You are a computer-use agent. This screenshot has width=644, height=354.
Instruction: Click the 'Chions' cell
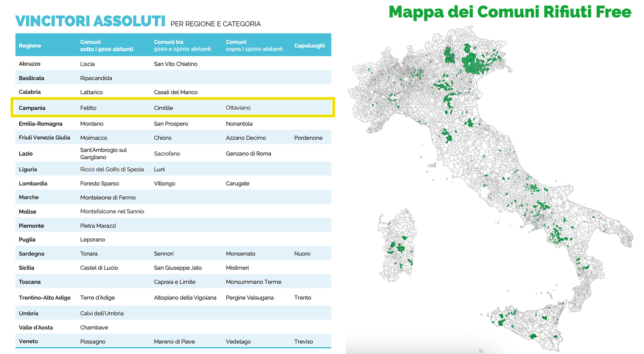tap(163, 138)
